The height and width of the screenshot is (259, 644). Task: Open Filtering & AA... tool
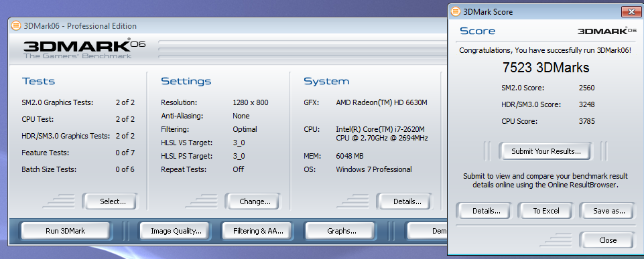point(258,231)
